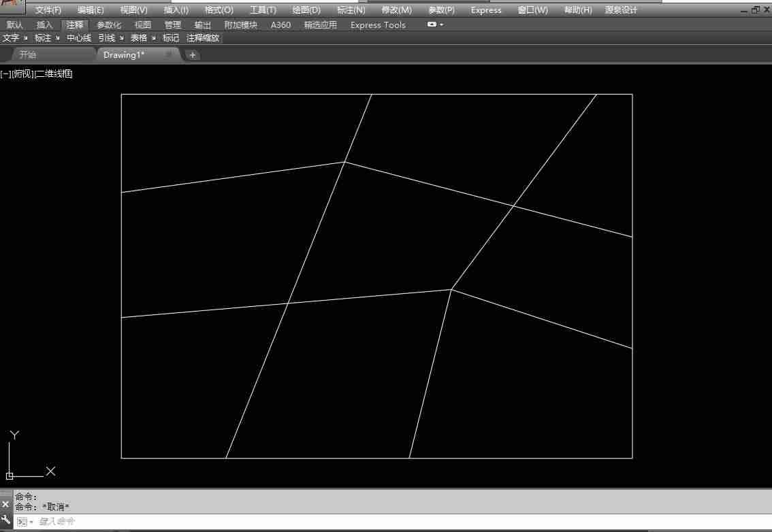Switch to the 插入 ribbon tab
This screenshot has width=772, height=532.
(x=44, y=24)
